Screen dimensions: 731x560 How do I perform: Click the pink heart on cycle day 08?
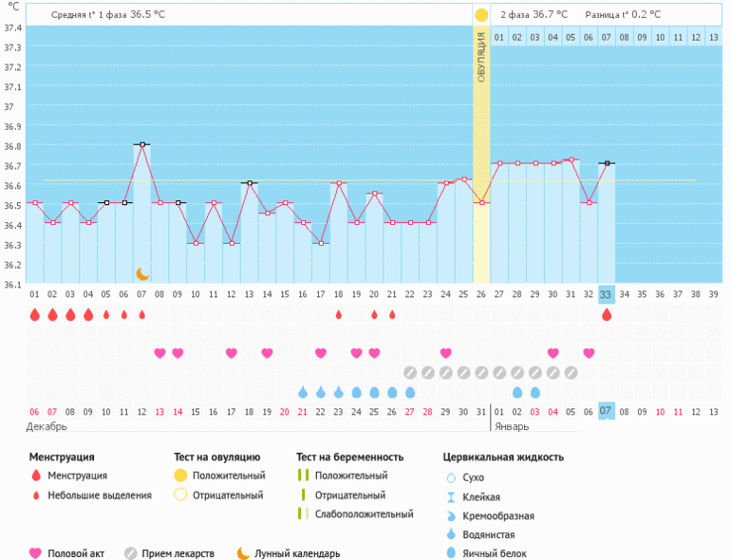click(x=159, y=353)
